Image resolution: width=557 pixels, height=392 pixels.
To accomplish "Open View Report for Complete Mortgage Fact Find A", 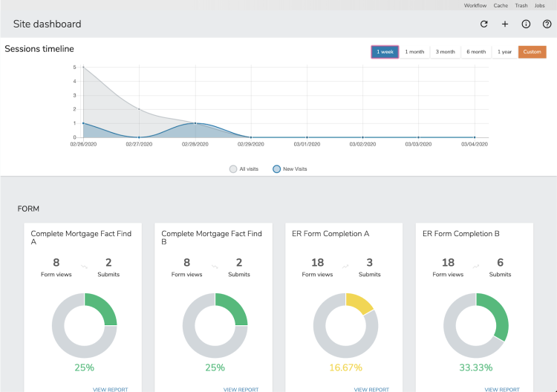I will [110, 389].
